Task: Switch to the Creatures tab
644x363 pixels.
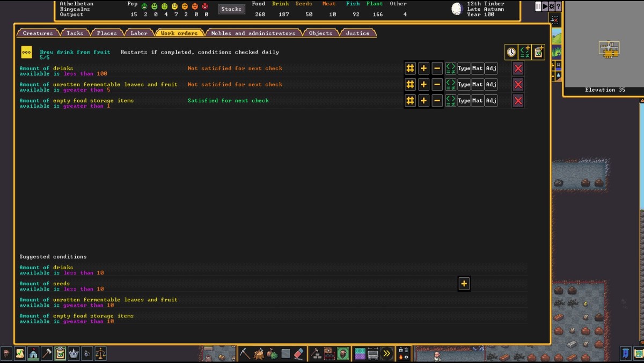Action: [38, 33]
